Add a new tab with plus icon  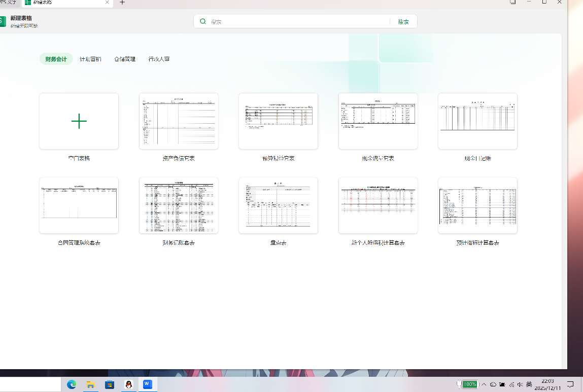(122, 3)
